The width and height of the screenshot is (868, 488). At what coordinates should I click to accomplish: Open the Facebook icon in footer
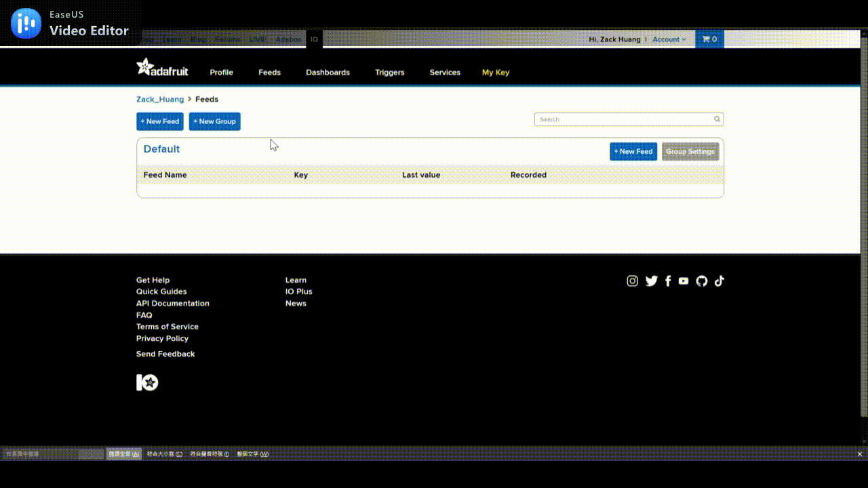pos(668,281)
